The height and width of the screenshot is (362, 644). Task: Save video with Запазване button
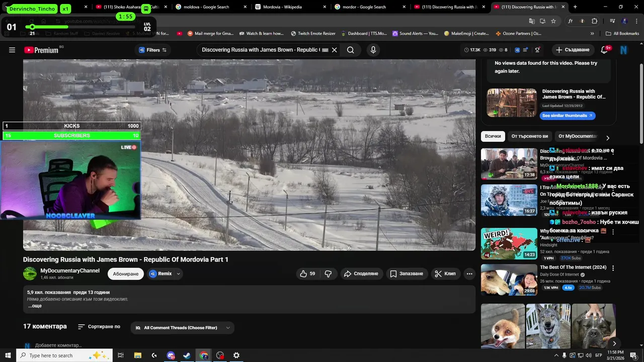[x=407, y=274]
